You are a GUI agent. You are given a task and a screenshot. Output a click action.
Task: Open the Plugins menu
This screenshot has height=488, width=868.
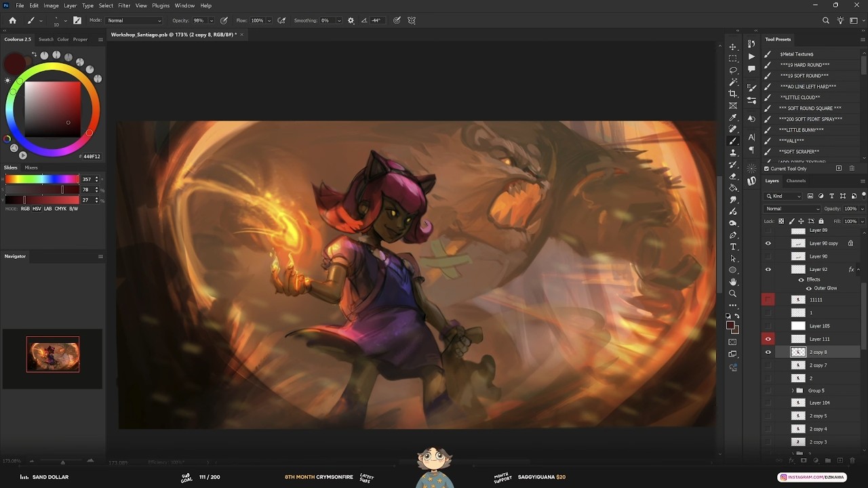[161, 5]
